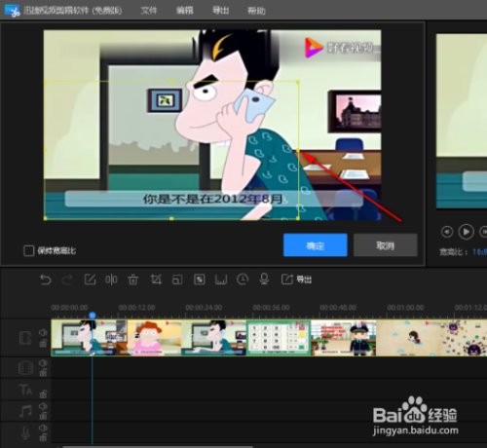Screen dimensions: 487x448
Task: Click the top-middle crop edge handle
Action: [x=171, y=82]
